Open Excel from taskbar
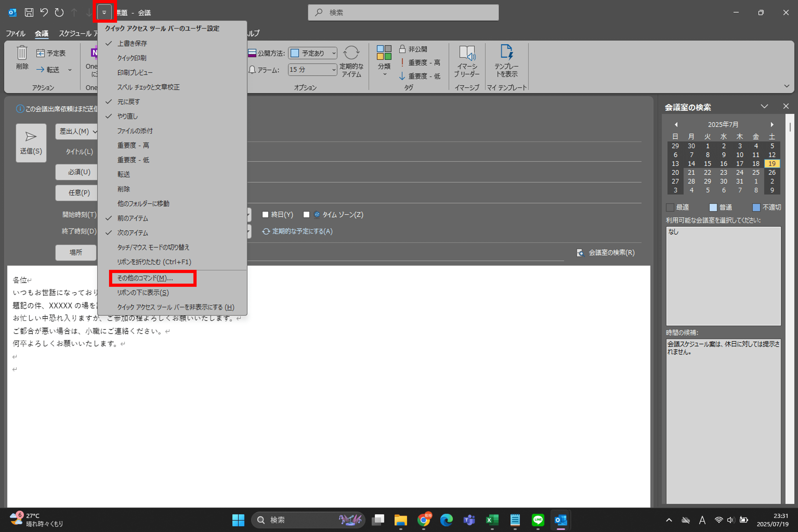 click(492, 520)
